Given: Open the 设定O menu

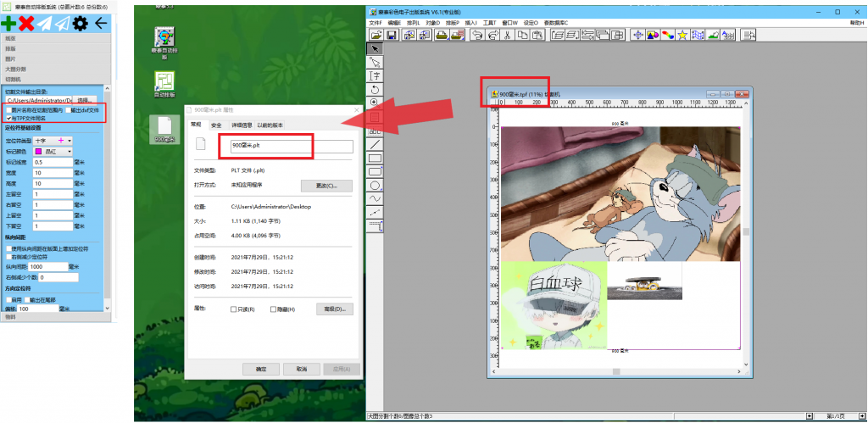Looking at the screenshot, I should coord(531,23).
